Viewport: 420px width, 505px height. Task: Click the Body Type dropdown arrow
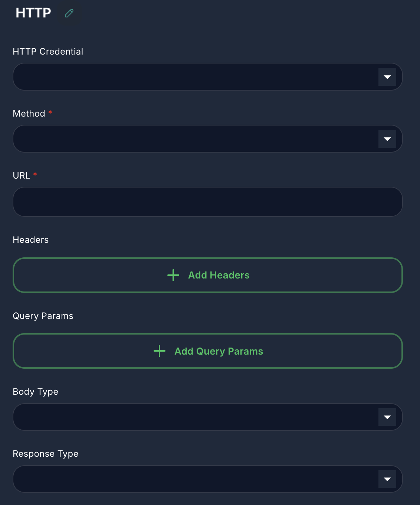[387, 417]
